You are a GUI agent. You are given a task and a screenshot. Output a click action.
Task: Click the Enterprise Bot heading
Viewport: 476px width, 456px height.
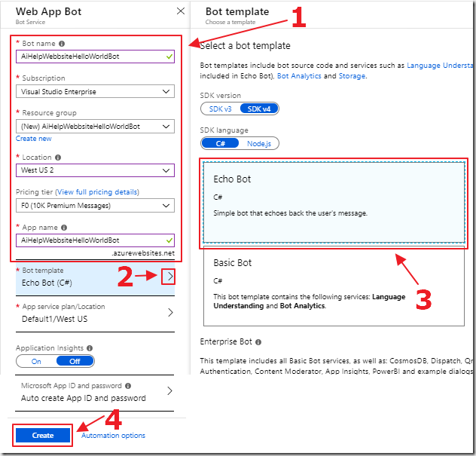(226, 341)
